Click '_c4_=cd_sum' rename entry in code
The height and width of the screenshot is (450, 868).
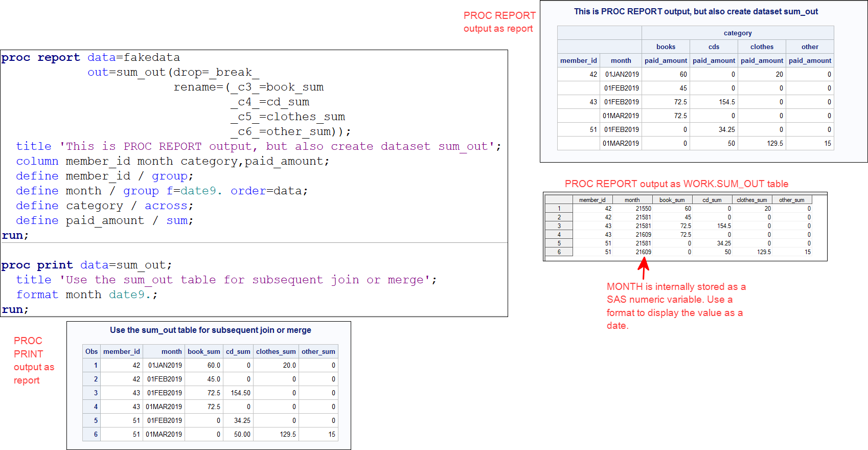pos(270,102)
